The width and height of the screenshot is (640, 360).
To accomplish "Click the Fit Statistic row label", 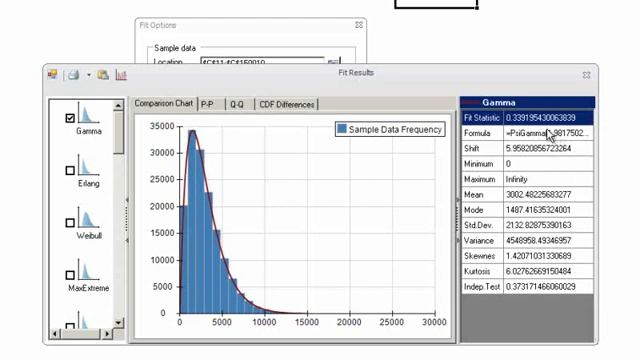I will tap(482, 118).
